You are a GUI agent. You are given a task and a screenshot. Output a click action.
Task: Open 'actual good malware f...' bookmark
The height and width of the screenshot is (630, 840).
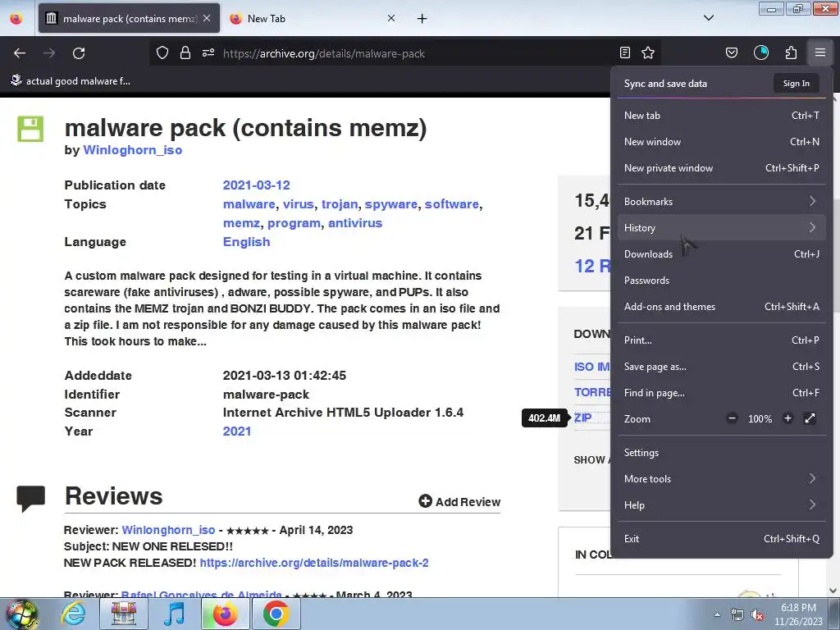click(x=71, y=81)
